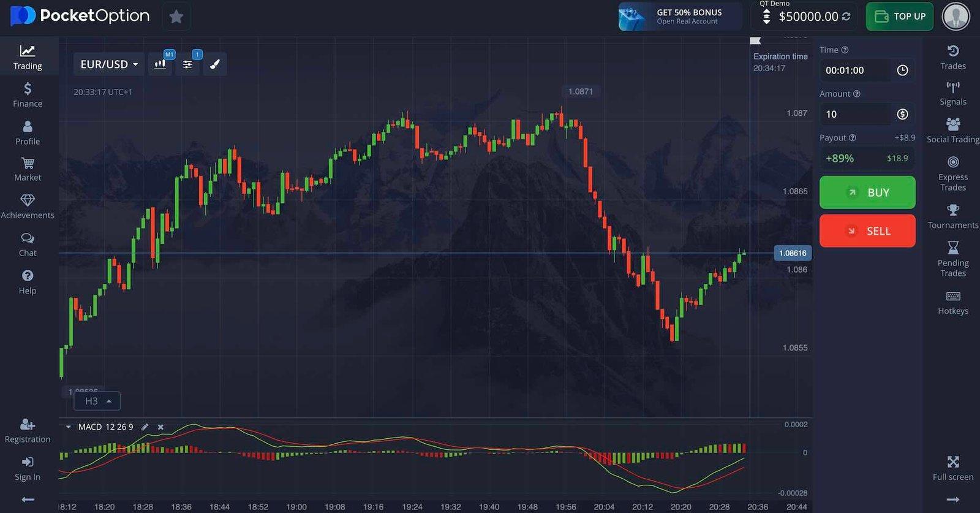This screenshot has width=980, height=513.
Task: Go to Profile page
Action: [28, 133]
